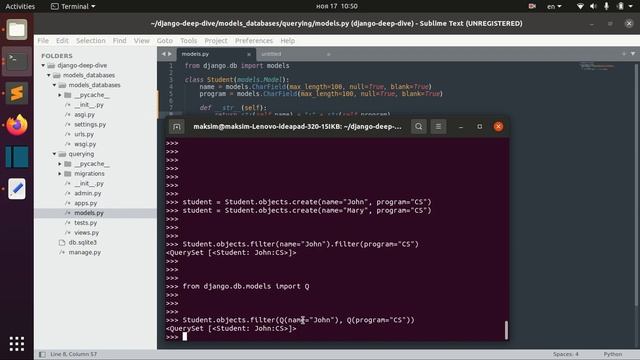Change the Spaces: 4 indentation setting
Screen dimensions: 640x360
566,354
